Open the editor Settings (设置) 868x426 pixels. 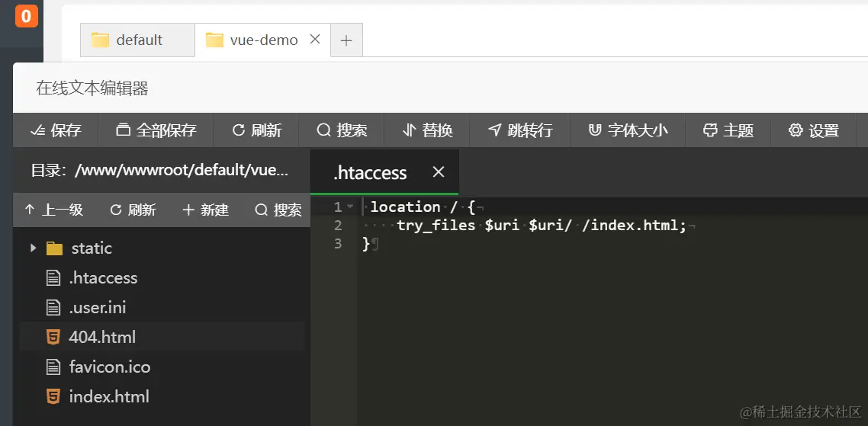pos(796,130)
